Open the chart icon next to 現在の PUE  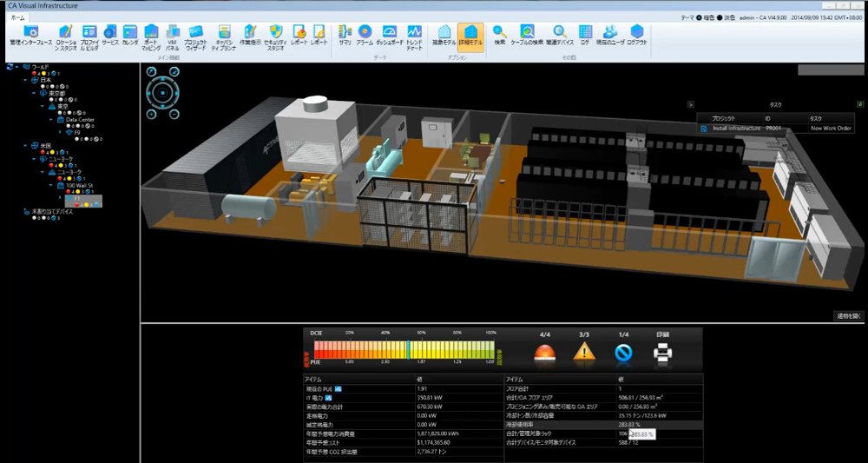point(339,389)
